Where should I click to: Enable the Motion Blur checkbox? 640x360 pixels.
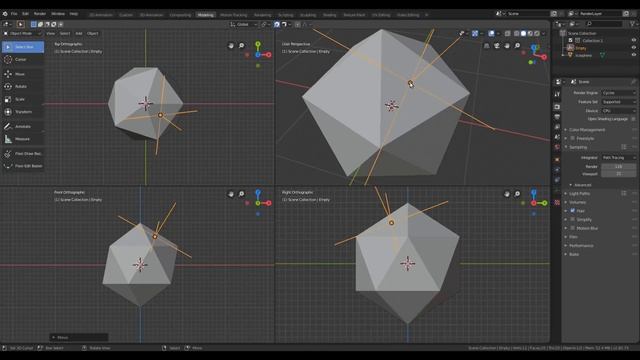pyautogui.click(x=573, y=228)
